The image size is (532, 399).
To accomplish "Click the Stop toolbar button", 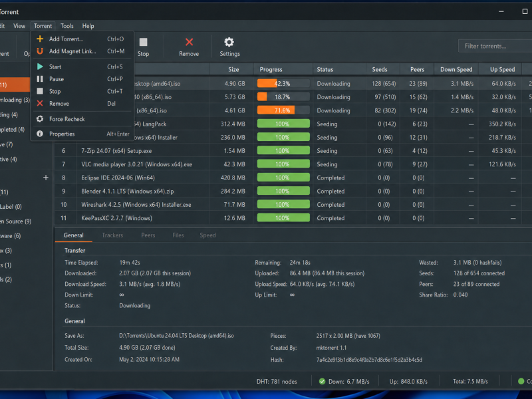I will [143, 47].
